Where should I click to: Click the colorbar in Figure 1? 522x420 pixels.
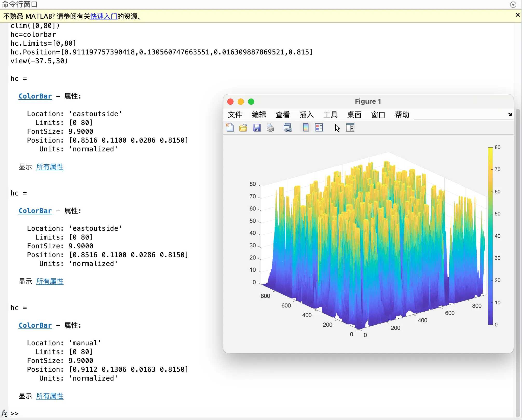click(490, 236)
